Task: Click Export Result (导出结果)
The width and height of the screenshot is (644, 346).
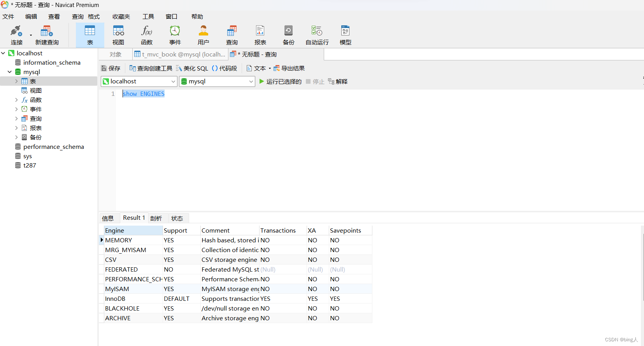Action: 289,68
